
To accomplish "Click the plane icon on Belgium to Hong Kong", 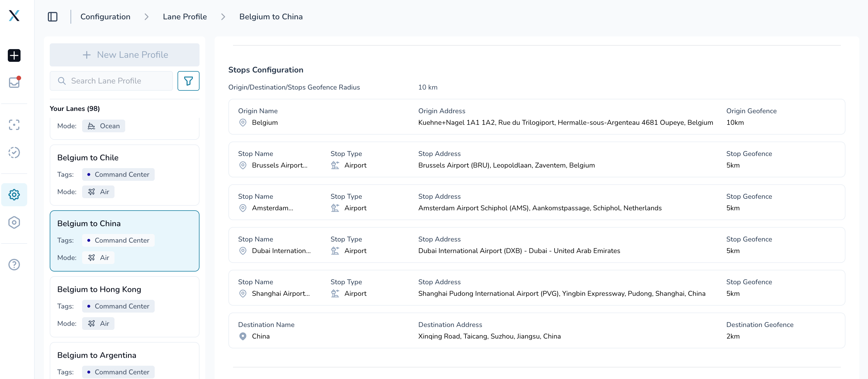I will pos(91,324).
